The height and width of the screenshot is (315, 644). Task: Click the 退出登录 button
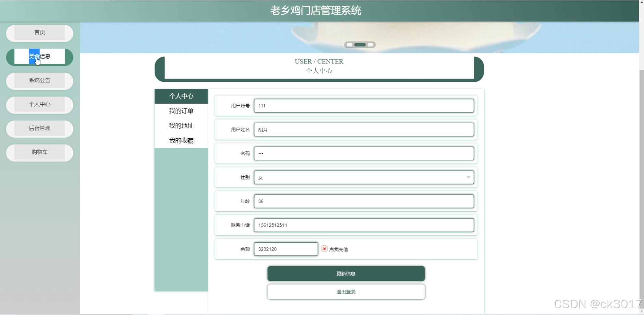tap(346, 292)
